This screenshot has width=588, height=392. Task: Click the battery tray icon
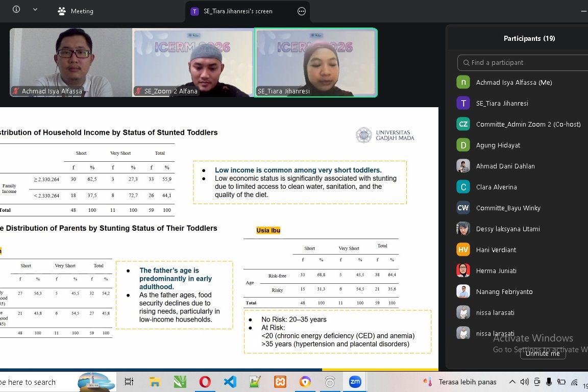(561, 382)
